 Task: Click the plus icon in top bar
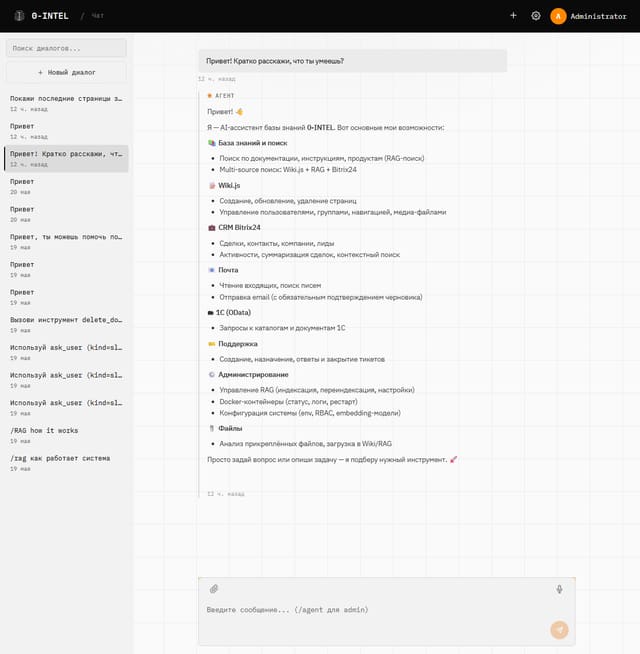tap(513, 15)
